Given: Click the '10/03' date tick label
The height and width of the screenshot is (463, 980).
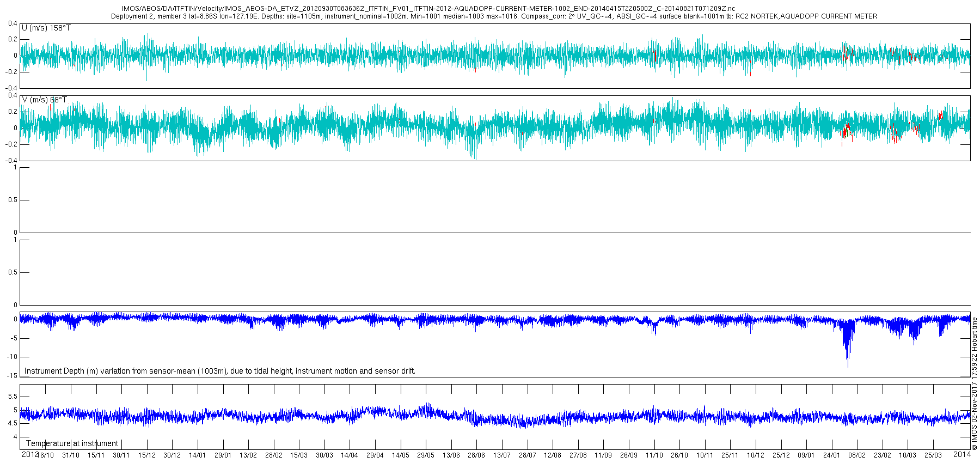Looking at the screenshot, I should (x=907, y=455).
